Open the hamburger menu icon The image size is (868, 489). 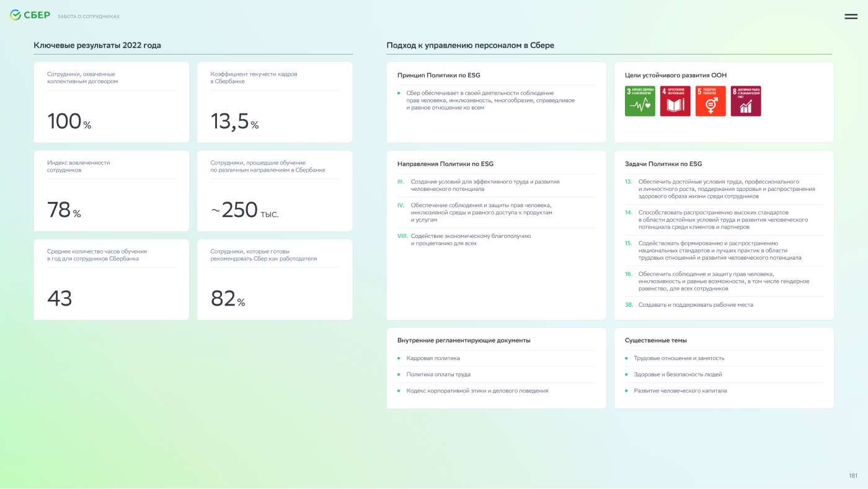coord(851,17)
